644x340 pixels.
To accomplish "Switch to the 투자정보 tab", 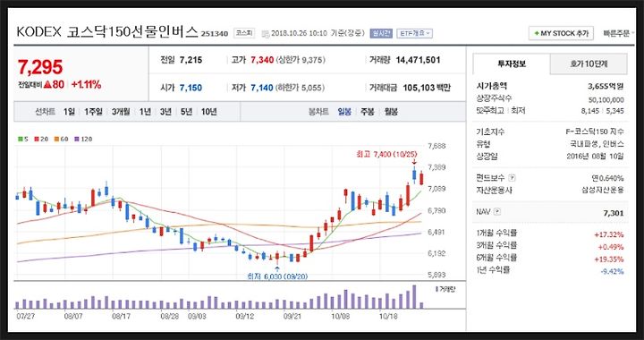I will (x=512, y=64).
